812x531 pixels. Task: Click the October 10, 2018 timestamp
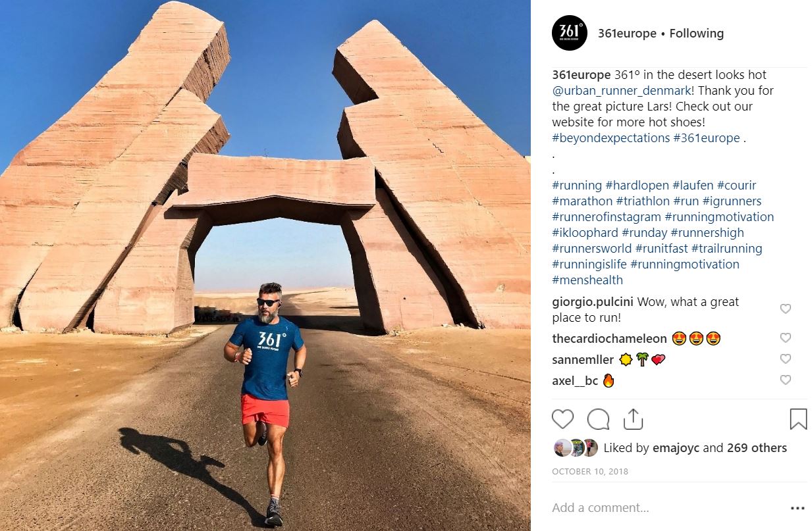(590, 472)
